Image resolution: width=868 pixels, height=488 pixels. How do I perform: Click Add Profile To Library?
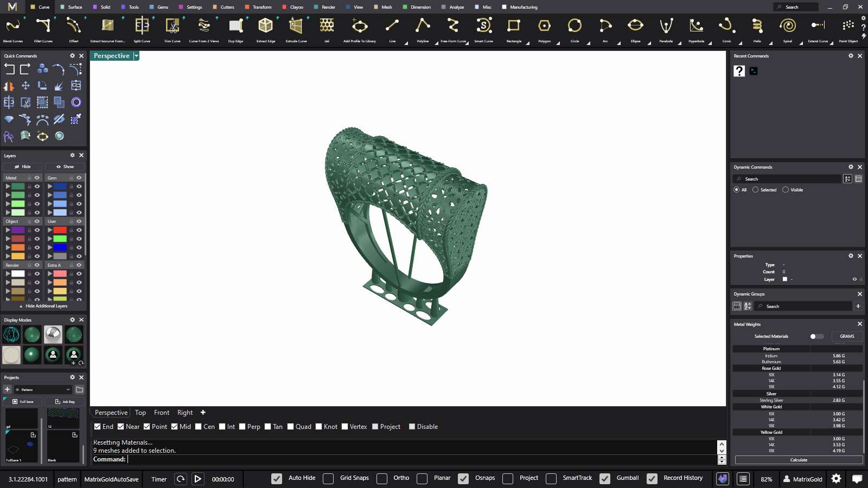360,29
